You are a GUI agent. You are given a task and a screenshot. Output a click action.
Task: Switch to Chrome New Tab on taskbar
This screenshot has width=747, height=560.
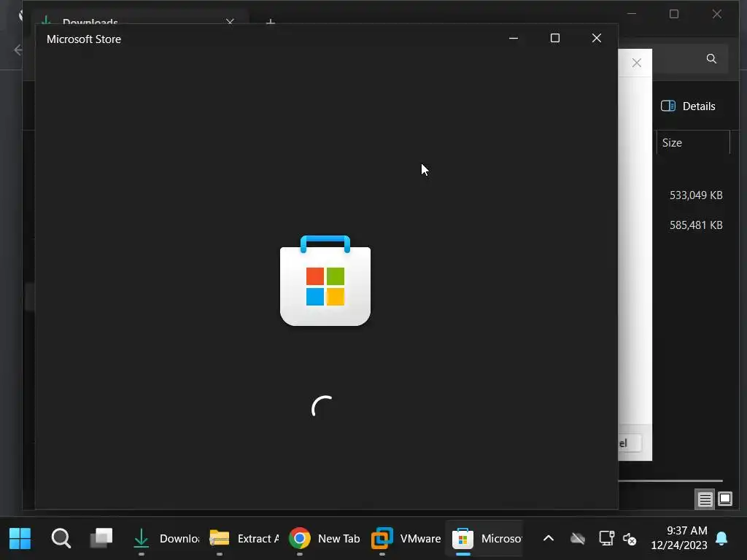pos(325,539)
